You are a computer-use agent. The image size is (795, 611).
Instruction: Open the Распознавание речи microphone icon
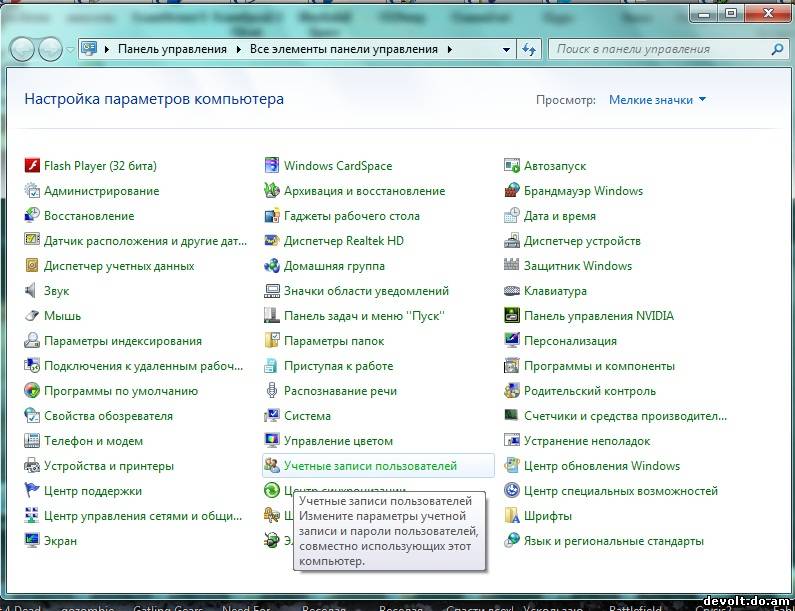[272, 390]
